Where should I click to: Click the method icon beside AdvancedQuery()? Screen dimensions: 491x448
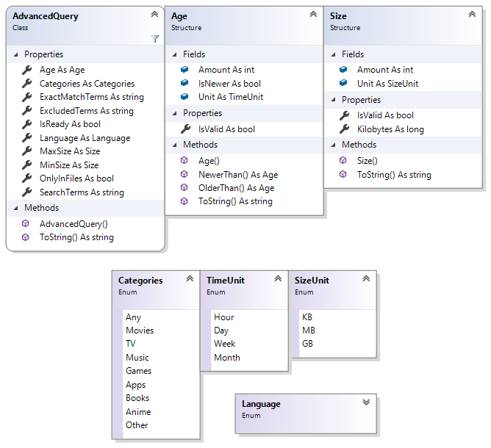pos(26,224)
